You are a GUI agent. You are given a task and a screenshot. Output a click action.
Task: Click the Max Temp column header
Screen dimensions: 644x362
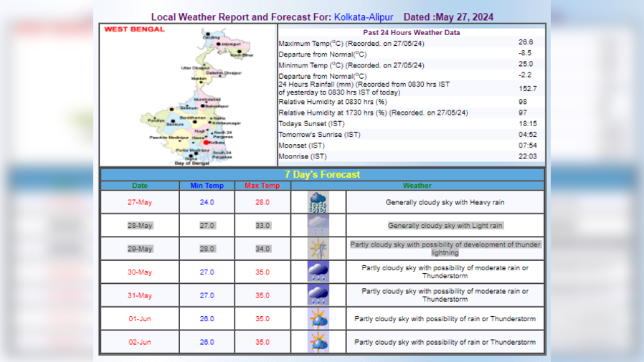(x=262, y=186)
